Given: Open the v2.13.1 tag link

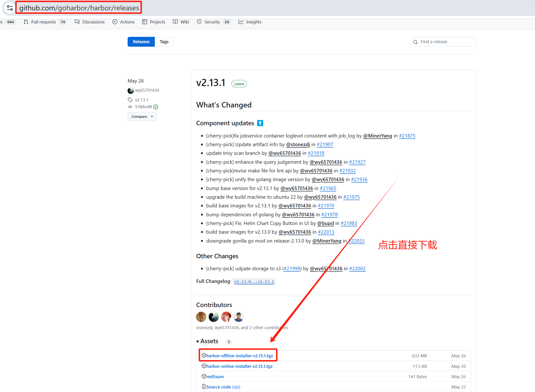Looking at the screenshot, I should [x=142, y=100].
